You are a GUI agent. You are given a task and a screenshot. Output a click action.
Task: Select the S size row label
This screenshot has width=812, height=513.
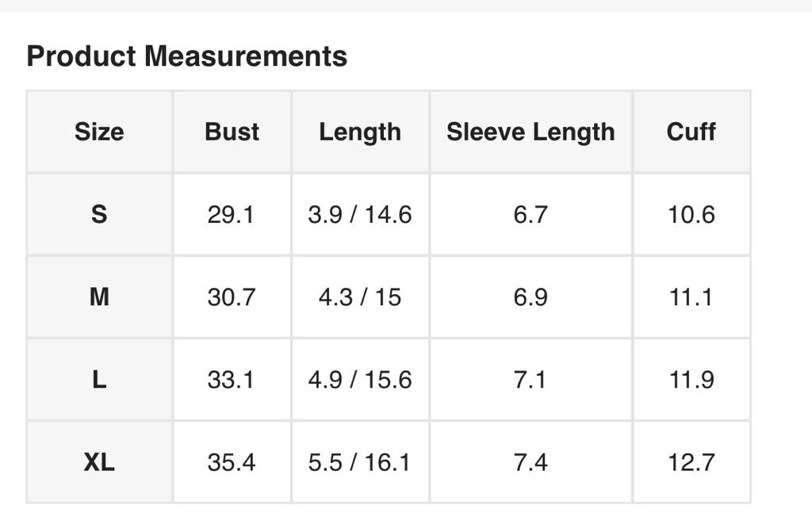pos(99,214)
